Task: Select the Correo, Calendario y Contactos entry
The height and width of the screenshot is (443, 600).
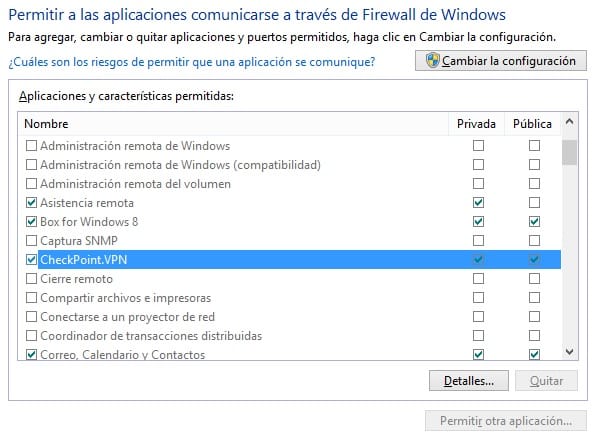Action: [122, 355]
